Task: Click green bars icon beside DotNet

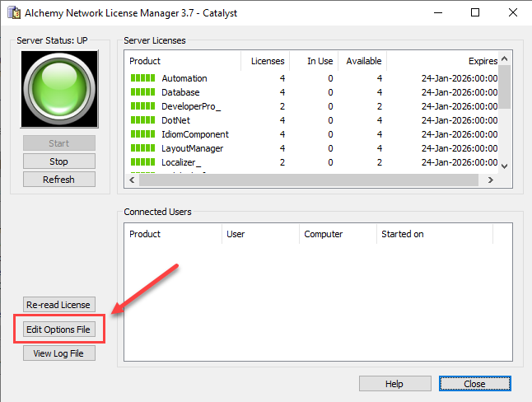Action: point(142,120)
